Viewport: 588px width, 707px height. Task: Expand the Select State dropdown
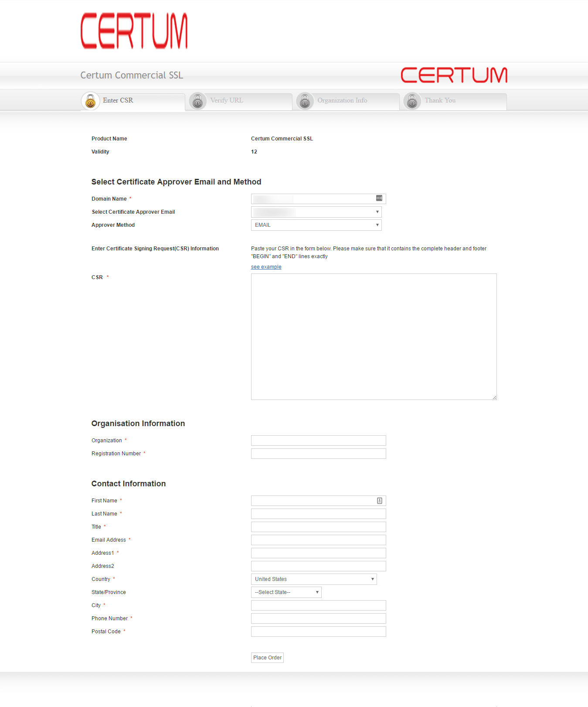[286, 592]
